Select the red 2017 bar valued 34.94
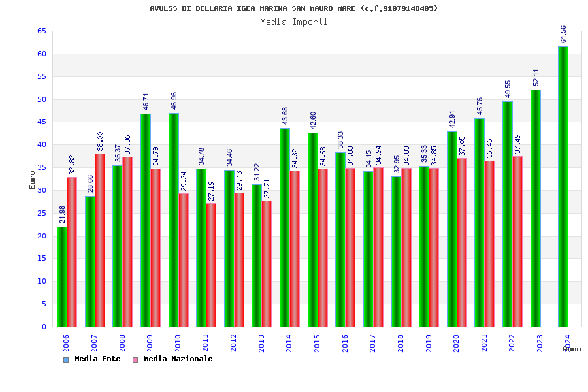Screen dimensions: 588x392 click(x=378, y=247)
